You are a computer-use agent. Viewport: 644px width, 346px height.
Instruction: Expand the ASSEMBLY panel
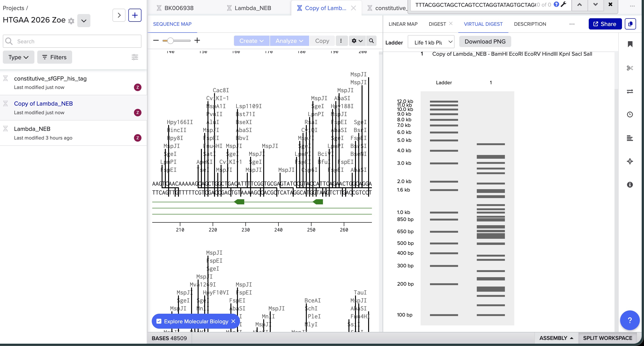pos(556,338)
